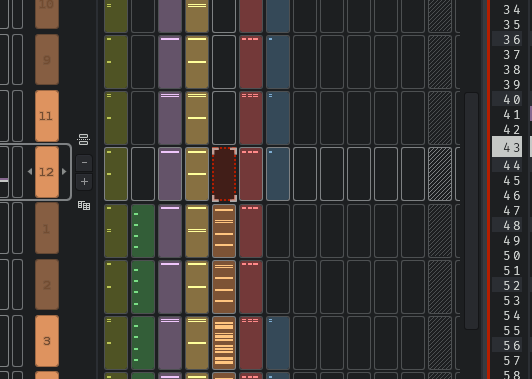532x379 pixels.
Task: Select pattern 2 in the sequencer
Action: click(47, 285)
